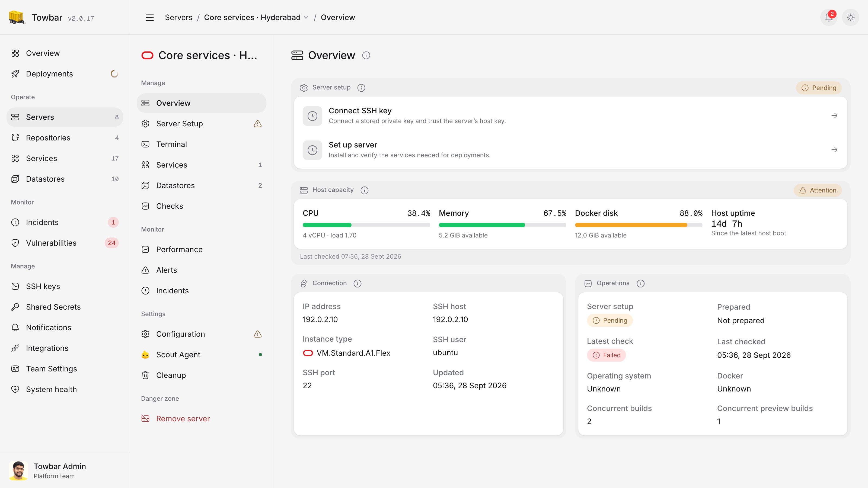Image resolution: width=868 pixels, height=488 pixels.
Task: Open server Checks page
Action: (x=202, y=206)
